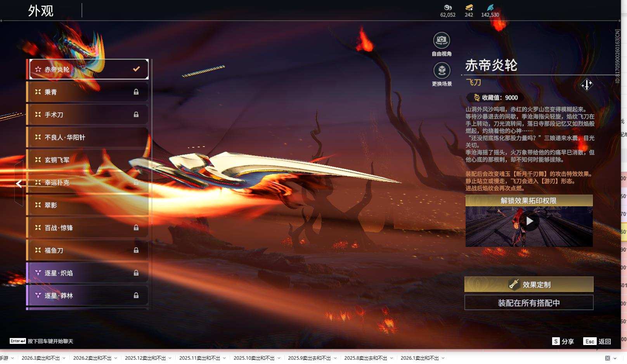Click the four-arrow move icon beside 飞刀
Viewport: 627px width, 364px height.
click(x=587, y=85)
